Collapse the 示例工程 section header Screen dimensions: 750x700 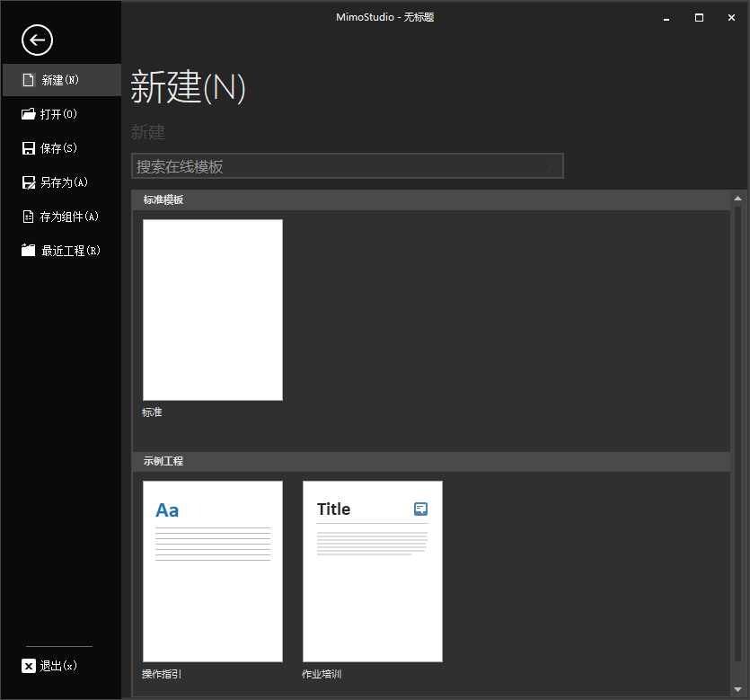click(163, 461)
